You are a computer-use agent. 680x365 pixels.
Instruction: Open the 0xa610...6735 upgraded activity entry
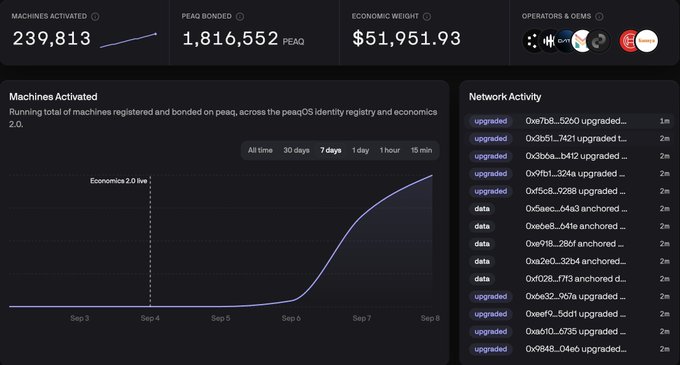tap(569, 332)
